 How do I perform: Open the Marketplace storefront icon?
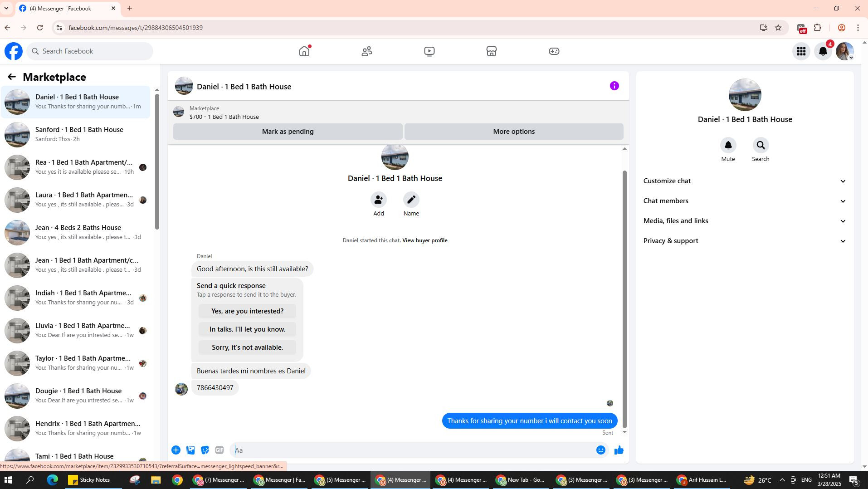point(492,51)
